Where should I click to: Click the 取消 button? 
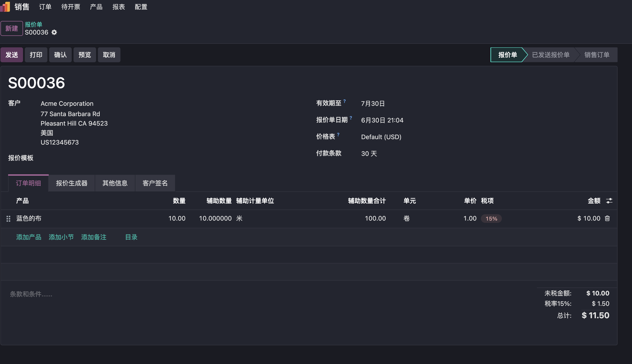(x=109, y=55)
